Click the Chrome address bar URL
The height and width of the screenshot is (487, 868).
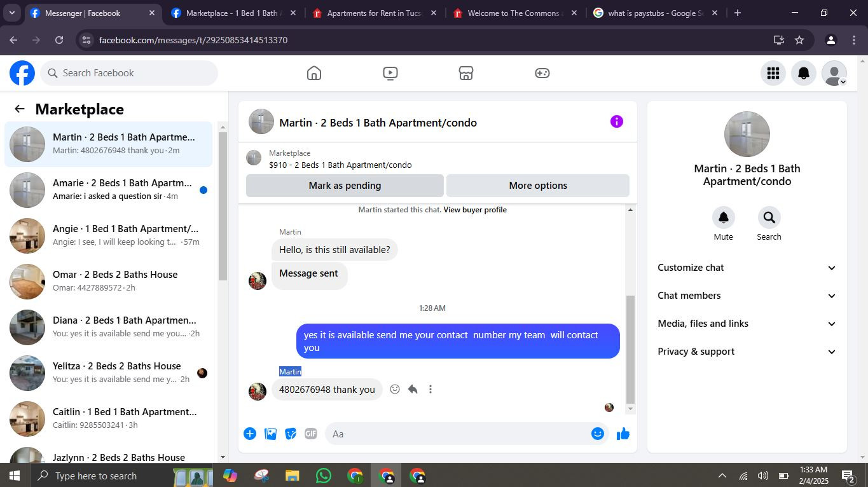[x=193, y=40]
